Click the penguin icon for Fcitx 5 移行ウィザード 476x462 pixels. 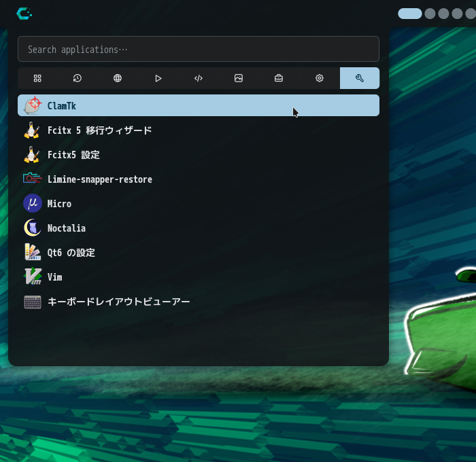click(32, 130)
